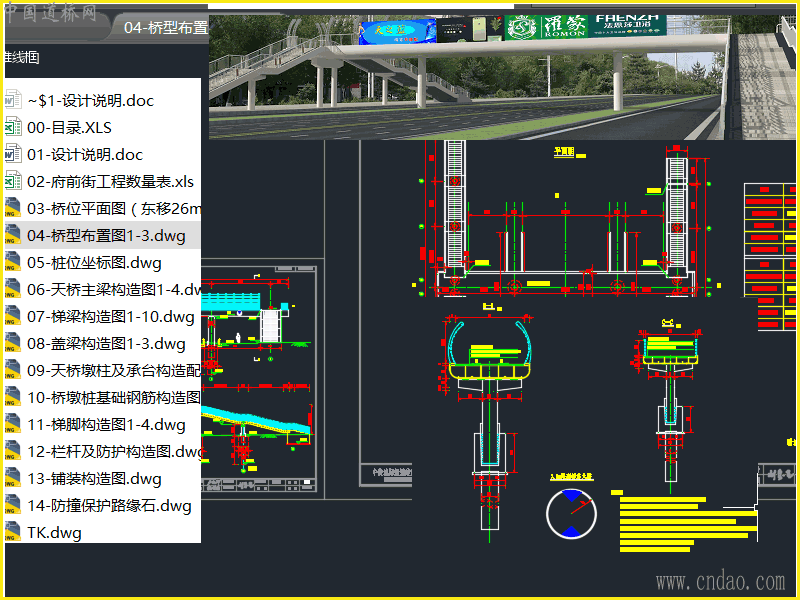Image resolution: width=800 pixels, height=600 pixels.
Task: Click the footbridge rendering photo
Action: [502, 77]
